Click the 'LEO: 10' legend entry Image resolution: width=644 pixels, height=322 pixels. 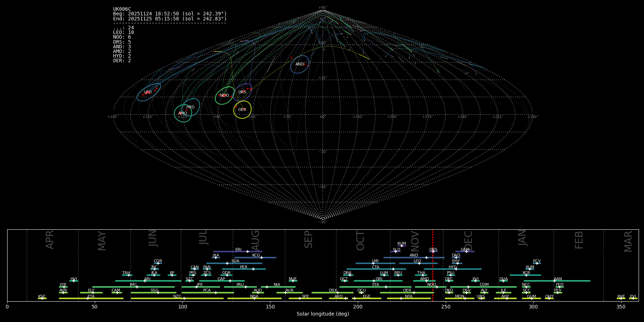[x=123, y=33]
